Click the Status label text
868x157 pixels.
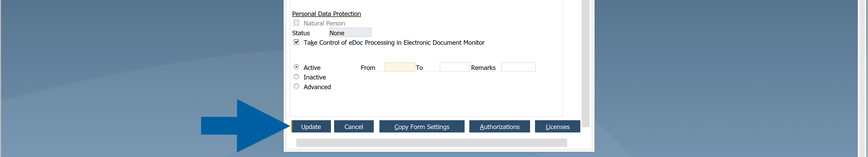point(301,33)
